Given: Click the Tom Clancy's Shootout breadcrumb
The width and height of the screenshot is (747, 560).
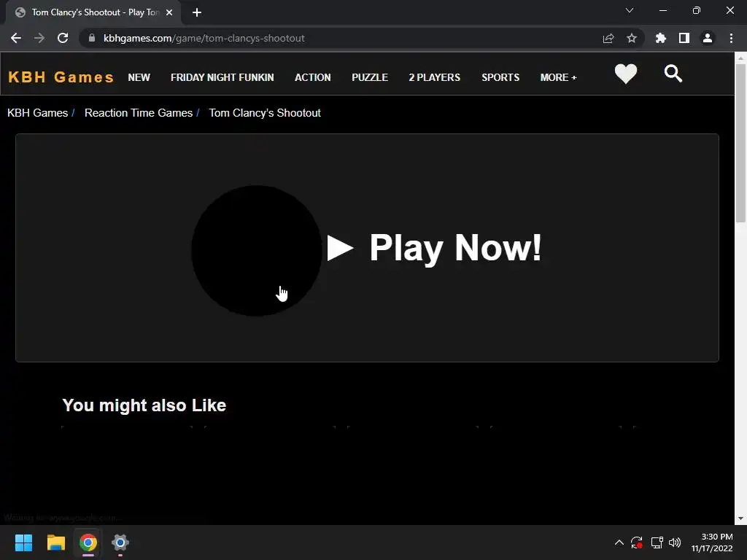Looking at the screenshot, I should click(x=265, y=113).
